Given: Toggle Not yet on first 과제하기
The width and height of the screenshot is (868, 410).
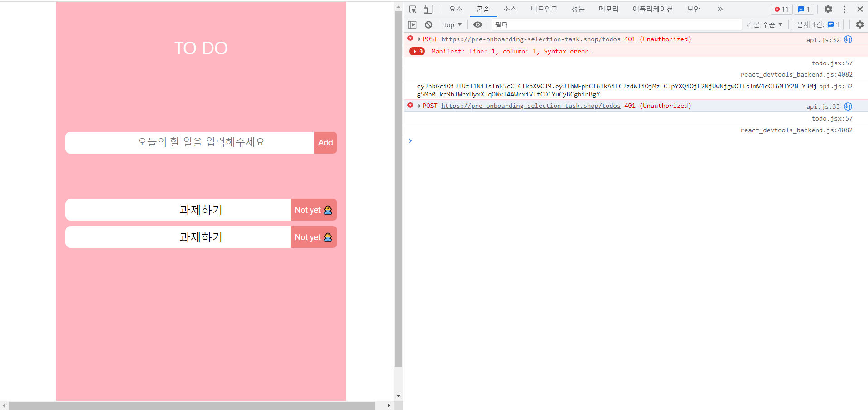Looking at the screenshot, I should (313, 210).
